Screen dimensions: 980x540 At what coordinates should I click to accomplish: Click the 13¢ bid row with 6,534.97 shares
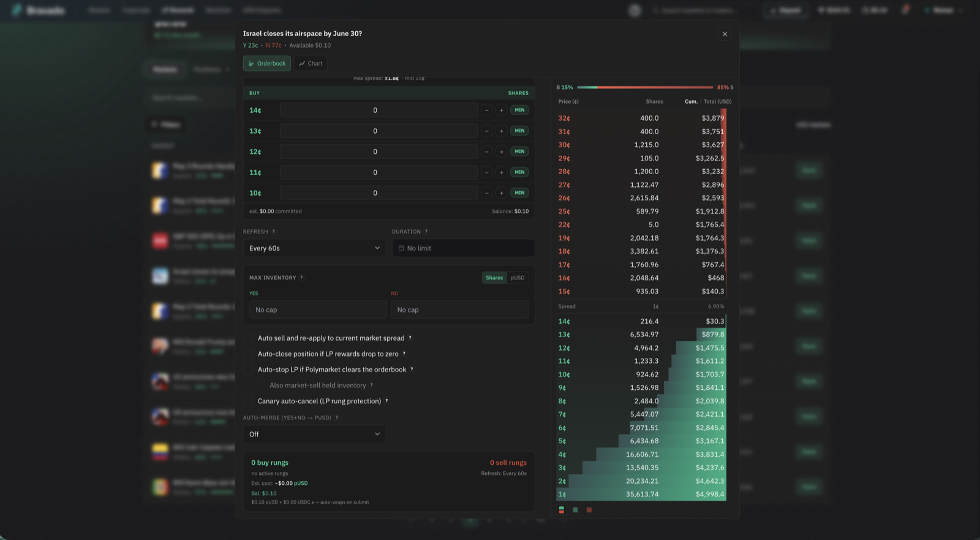tap(641, 335)
